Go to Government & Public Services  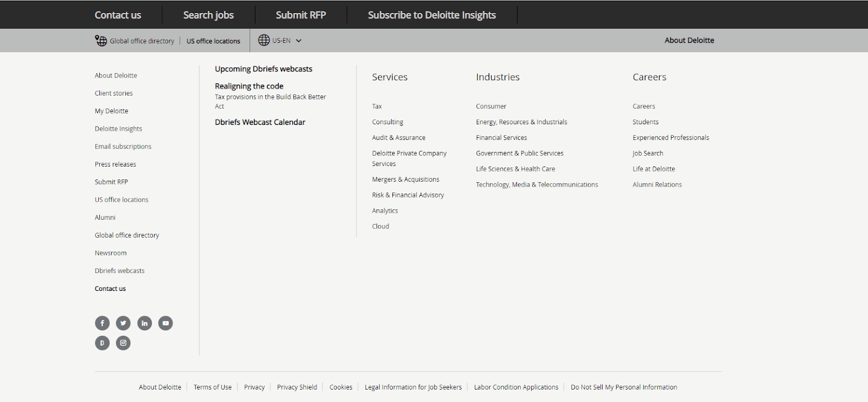pyautogui.click(x=520, y=154)
